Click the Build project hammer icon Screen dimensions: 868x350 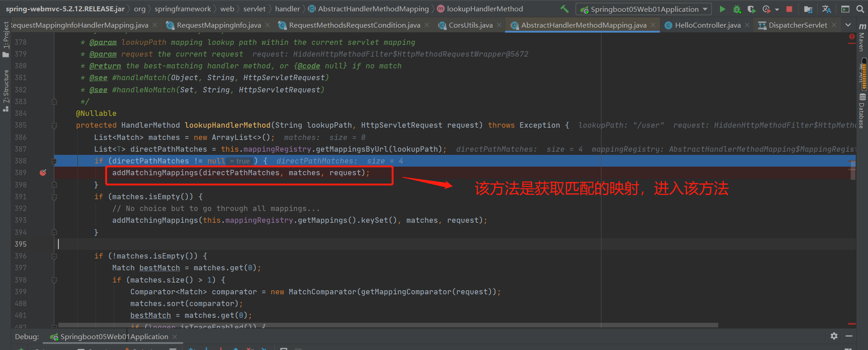(x=564, y=9)
